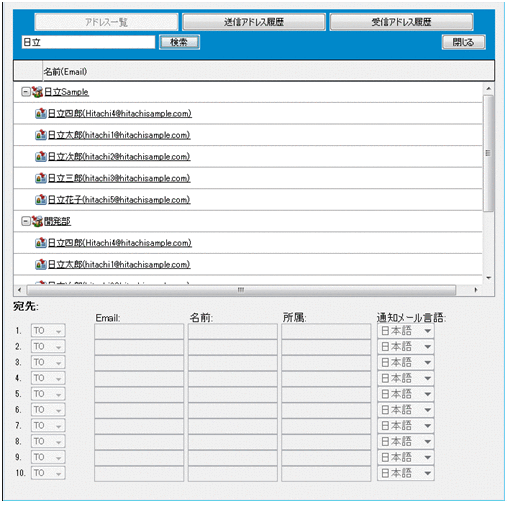Open 通知メール言語 dropdown for row 1
This screenshot has height=505, width=509.
[406, 331]
